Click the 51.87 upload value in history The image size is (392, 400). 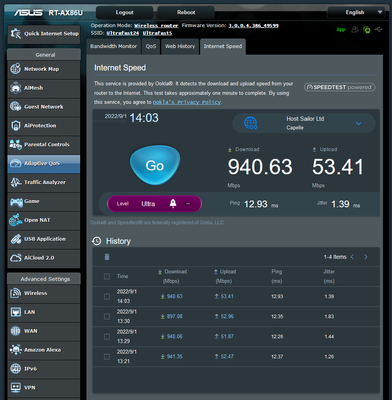pyautogui.click(x=227, y=337)
